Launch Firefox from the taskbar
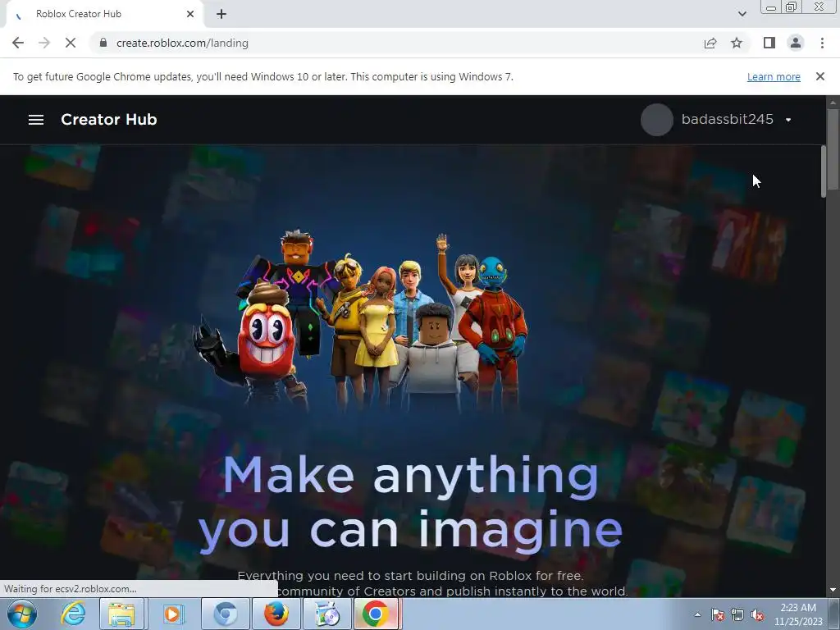This screenshot has height=630, width=840. (276, 614)
